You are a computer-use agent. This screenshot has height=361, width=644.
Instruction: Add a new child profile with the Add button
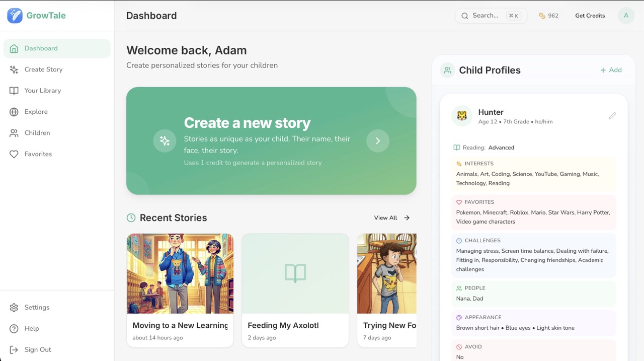coord(611,70)
